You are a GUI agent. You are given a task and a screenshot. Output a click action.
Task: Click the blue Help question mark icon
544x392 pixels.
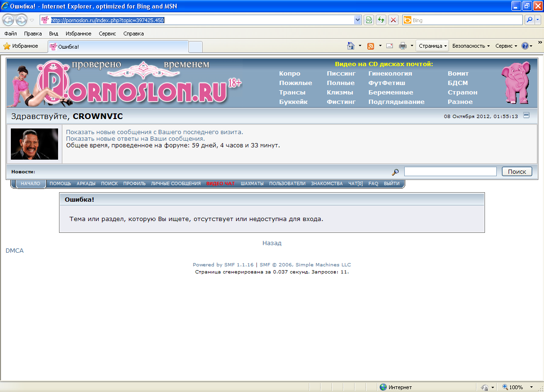click(x=525, y=46)
